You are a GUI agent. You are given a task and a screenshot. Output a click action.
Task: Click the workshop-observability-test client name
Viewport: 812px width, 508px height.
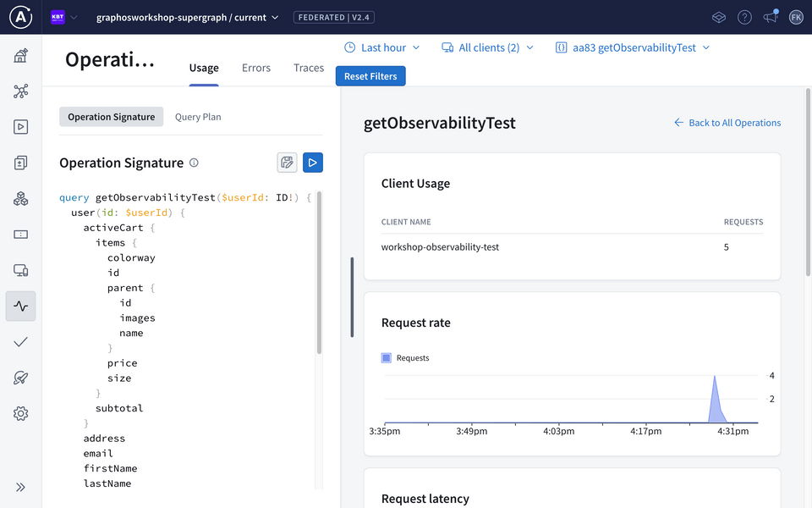(x=440, y=247)
